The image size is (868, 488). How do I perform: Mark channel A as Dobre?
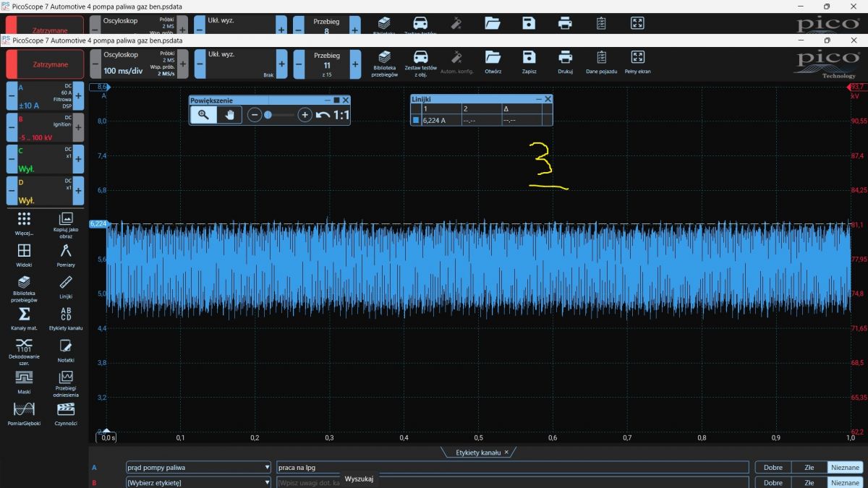point(773,467)
